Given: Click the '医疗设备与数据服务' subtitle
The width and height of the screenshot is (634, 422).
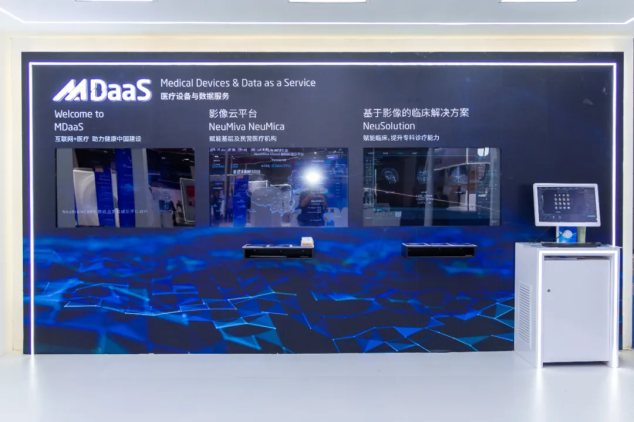Looking at the screenshot, I should (x=194, y=96).
